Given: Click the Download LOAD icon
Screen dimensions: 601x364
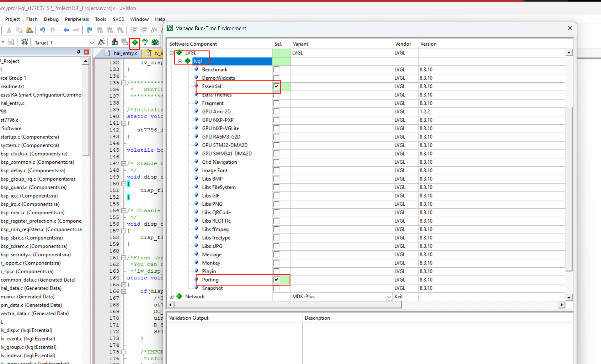Looking at the screenshot, I should click(x=25, y=42).
